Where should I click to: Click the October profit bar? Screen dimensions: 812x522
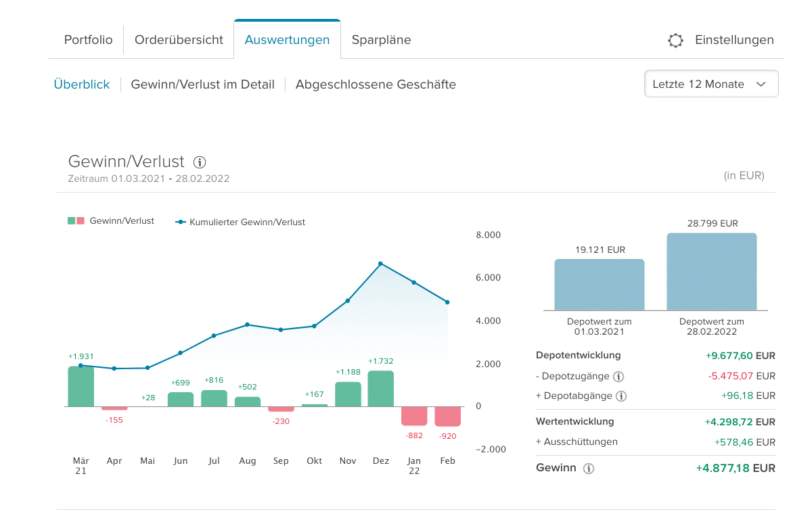click(314, 405)
